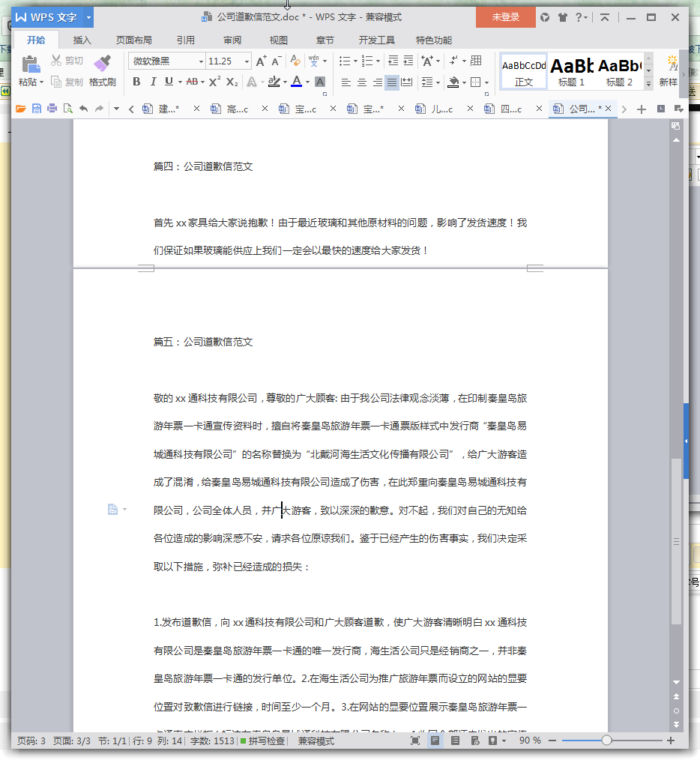Redo the last undone action
The height and width of the screenshot is (760, 700).
point(99,109)
